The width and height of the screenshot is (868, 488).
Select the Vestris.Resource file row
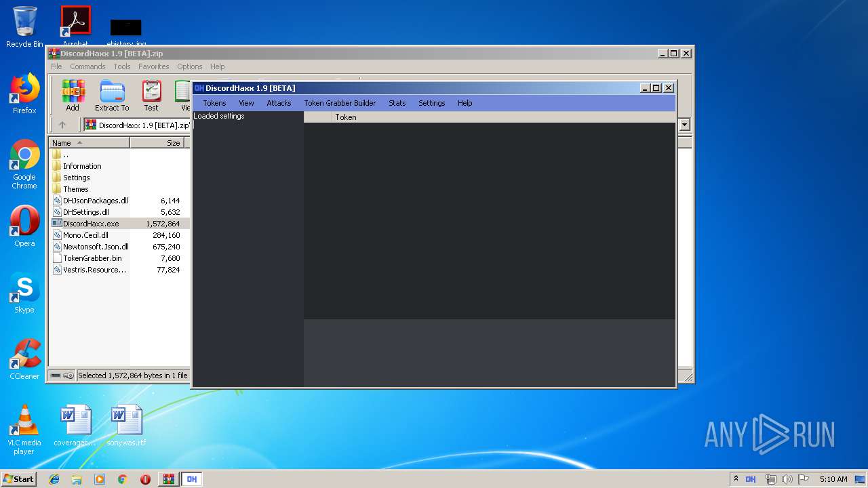(119, 270)
